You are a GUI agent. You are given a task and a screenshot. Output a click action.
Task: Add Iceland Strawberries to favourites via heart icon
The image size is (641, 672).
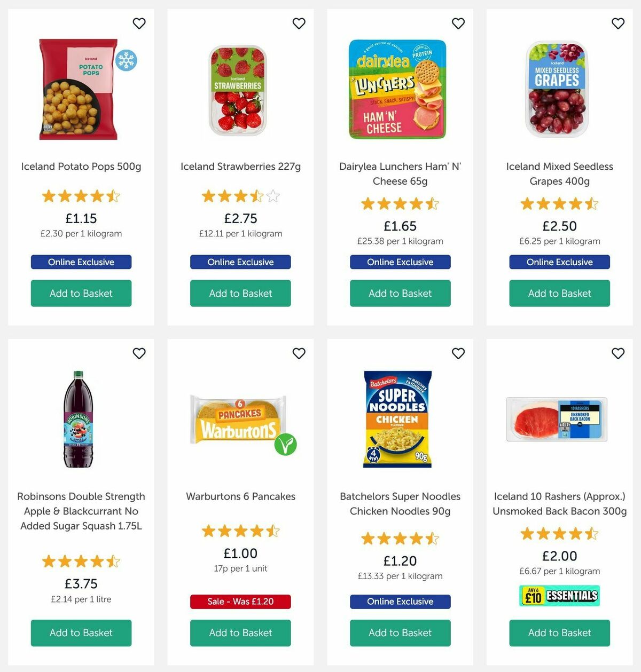tap(299, 23)
